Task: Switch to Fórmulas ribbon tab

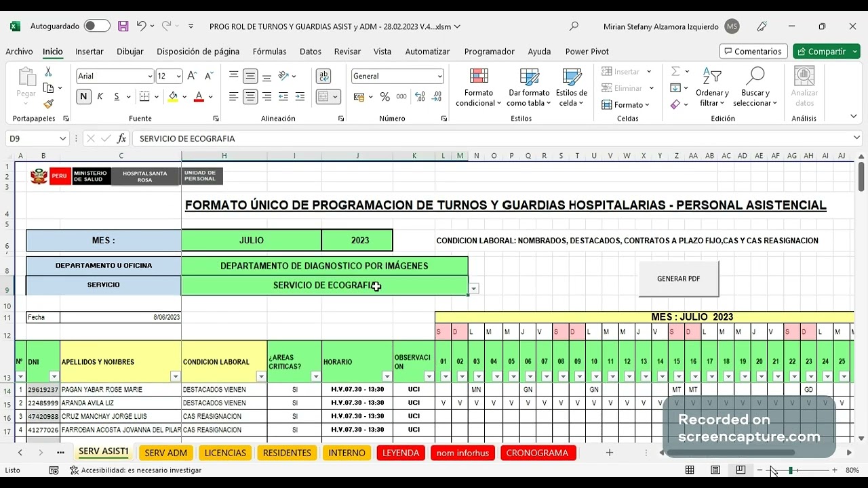Action: [270, 52]
